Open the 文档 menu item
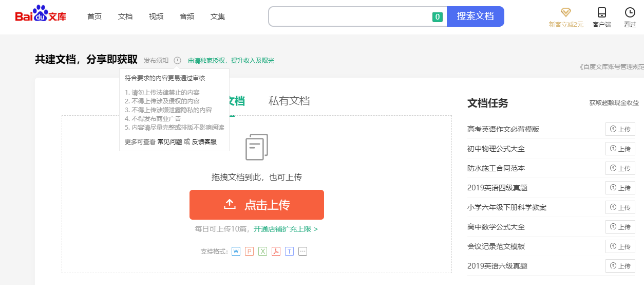644x285 pixels. coord(125,16)
